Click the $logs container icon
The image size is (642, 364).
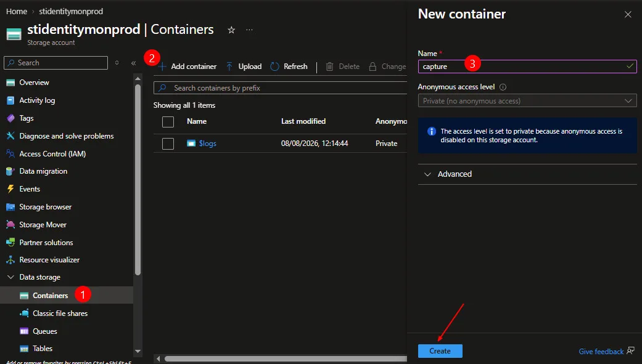coord(191,143)
